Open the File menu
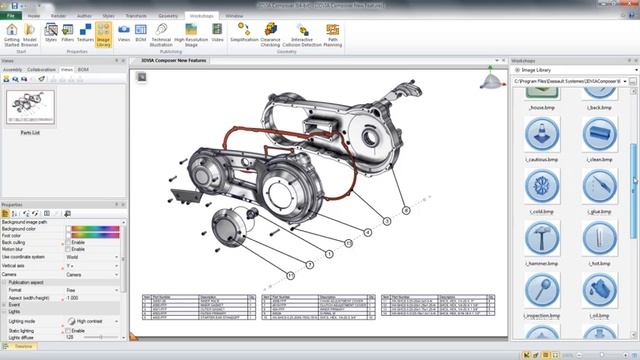This screenshot has width=640, height=360. point(11,16)
